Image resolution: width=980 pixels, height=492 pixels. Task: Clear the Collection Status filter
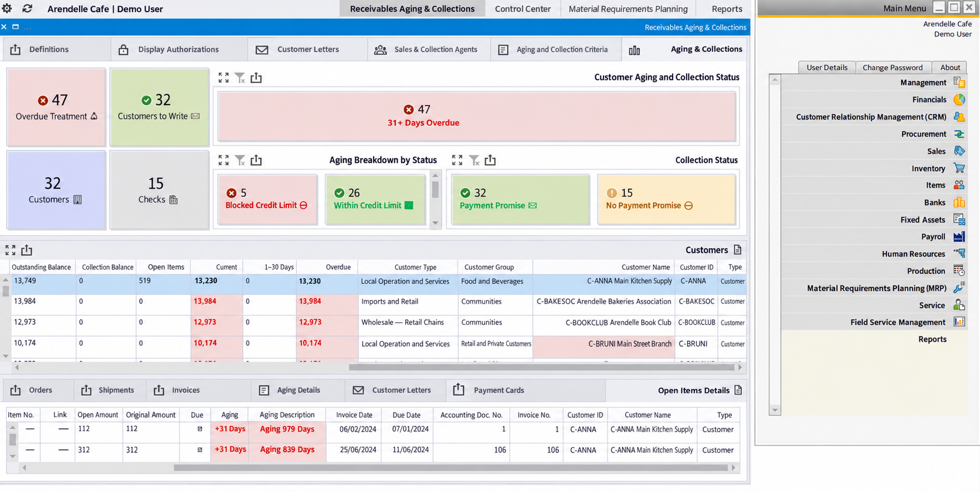[x=474, y=160]
